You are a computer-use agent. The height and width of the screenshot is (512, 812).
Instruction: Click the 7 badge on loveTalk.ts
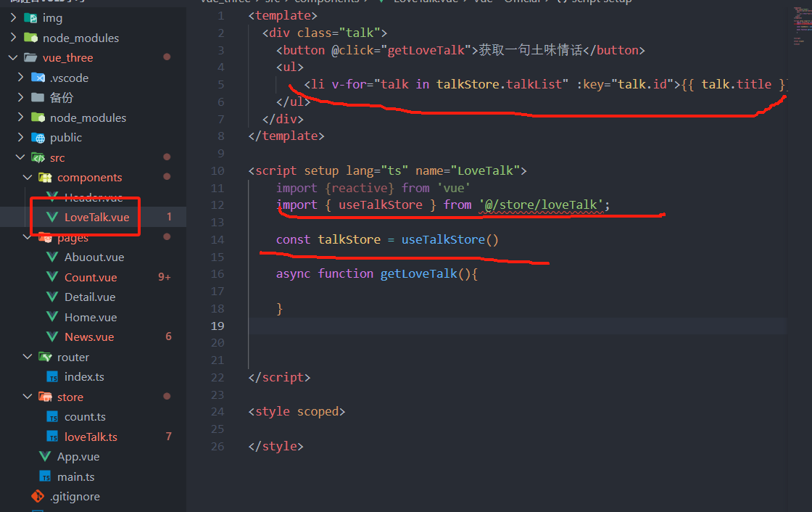click(167, 437)
